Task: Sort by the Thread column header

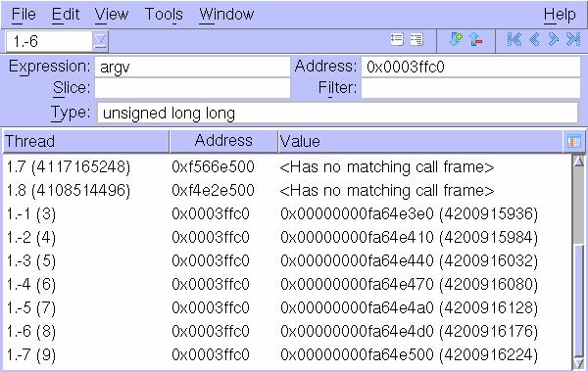Action: [86, 142]
